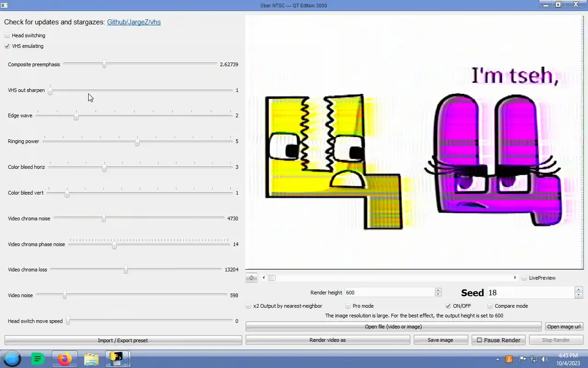Click the network tray icon
The height and width of the screenshot is (368, 588).
click(x=534, y=359)
